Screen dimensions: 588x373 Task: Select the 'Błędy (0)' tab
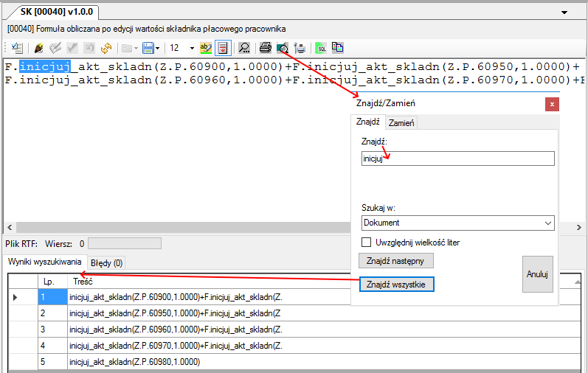coord(106,263)
